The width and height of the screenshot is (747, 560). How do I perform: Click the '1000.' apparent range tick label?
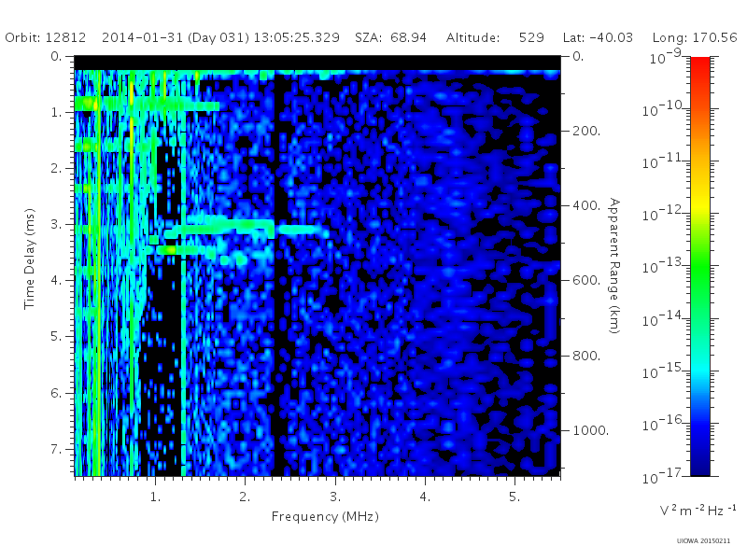pyautogui.click(x=591, y=430)
